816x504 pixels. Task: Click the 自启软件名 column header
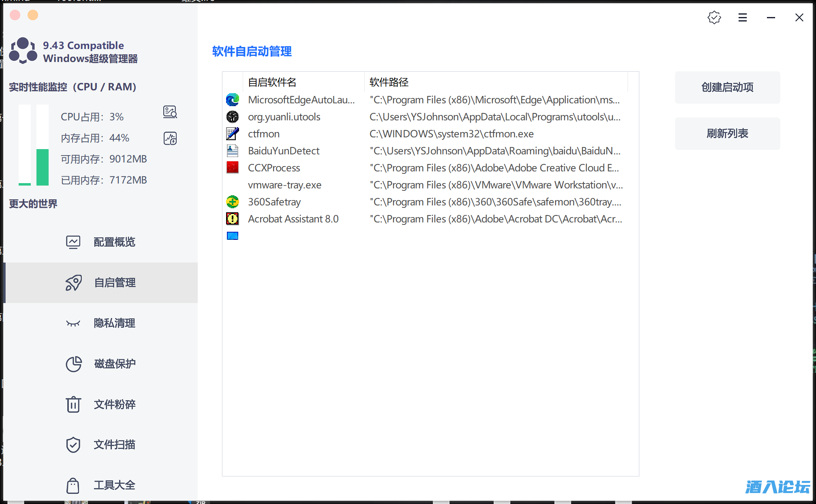[x=272, y=82]
